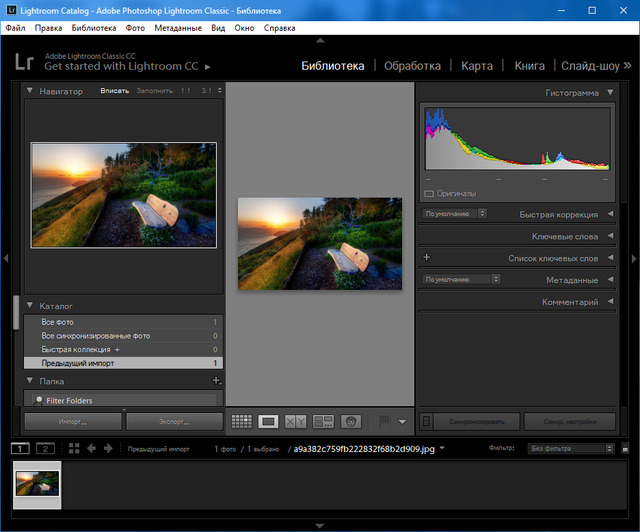Screen dimensions: 640x532
Task: Expand the Quick Develop panel (Быстрая коррекция)
Action: pos(610,214)
